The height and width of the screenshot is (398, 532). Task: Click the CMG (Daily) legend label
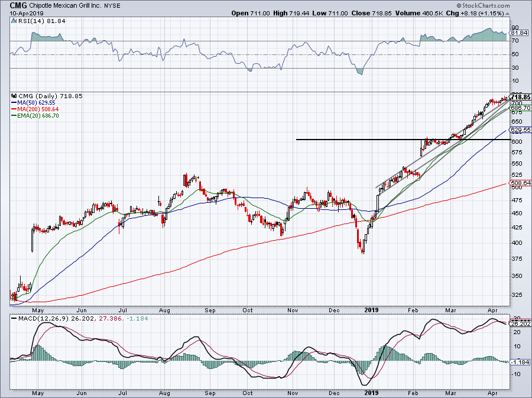pyautogui.click(x=39, y=96)
